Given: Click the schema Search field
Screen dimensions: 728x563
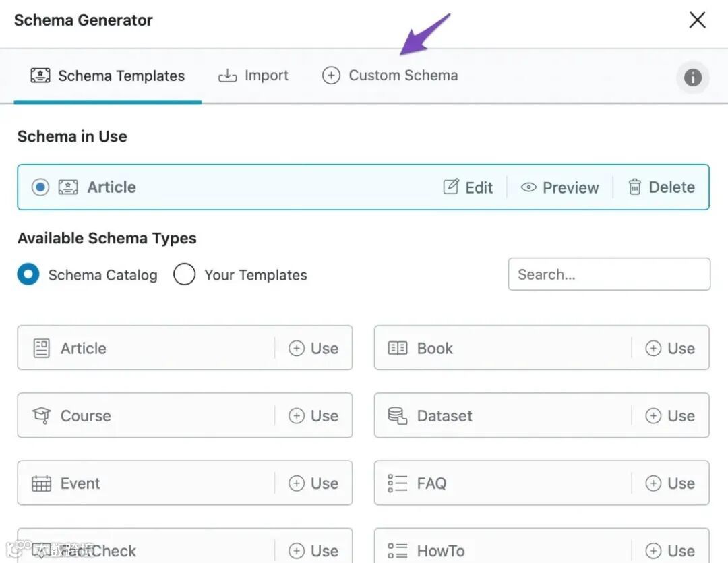Looking at the screenshot, I should (x=609, y=274).
